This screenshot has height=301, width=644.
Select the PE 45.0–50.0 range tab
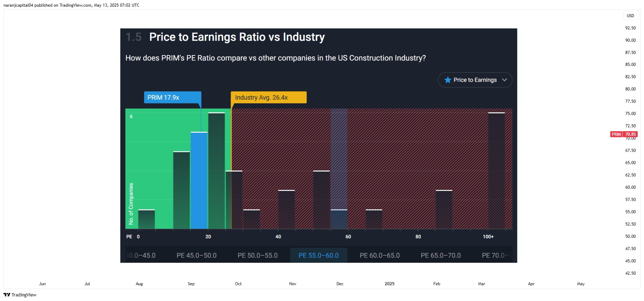click(x=197, y=255)
